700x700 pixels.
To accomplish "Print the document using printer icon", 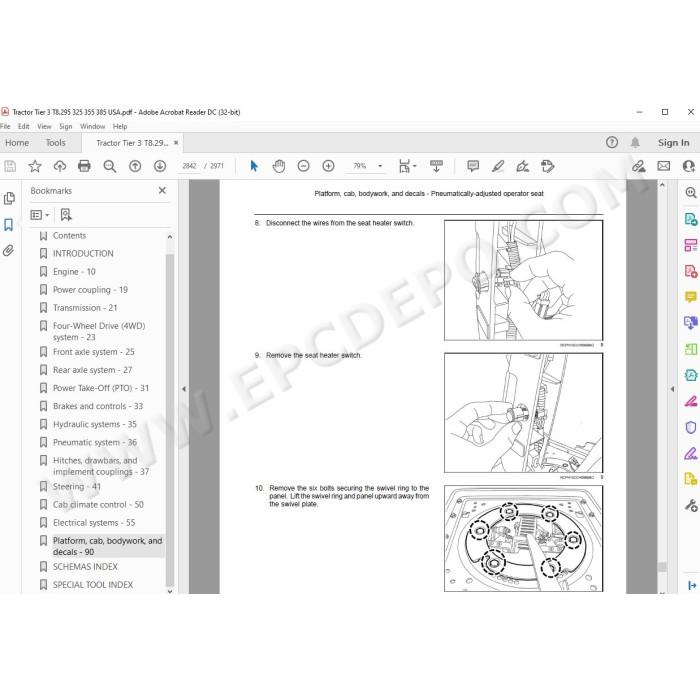I will pyautogui.click(x=84, y=167).
